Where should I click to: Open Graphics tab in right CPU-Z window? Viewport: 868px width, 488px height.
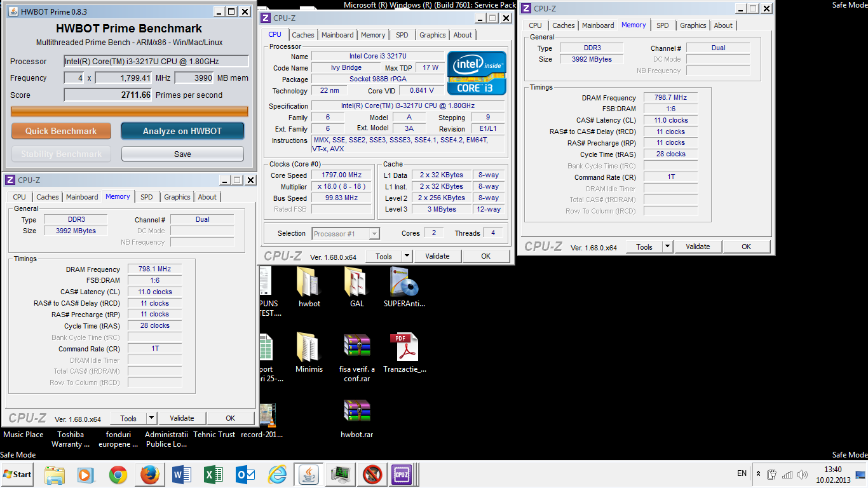coord(693,25)
